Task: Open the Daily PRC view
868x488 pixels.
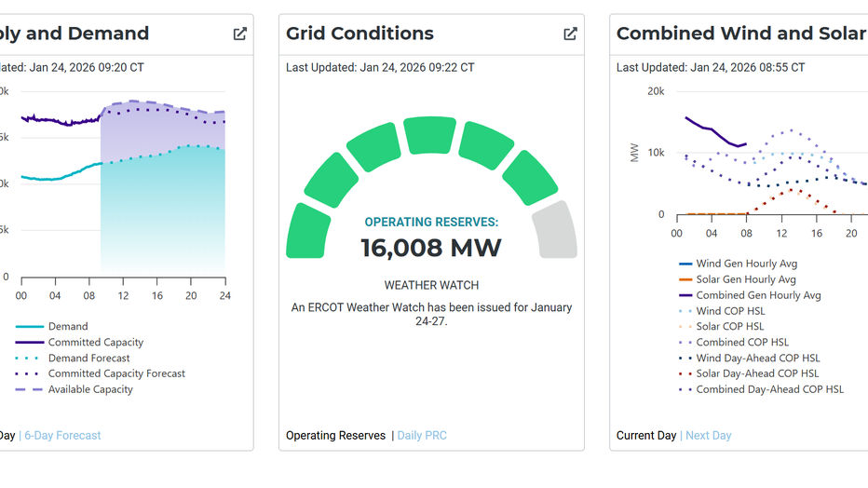Action: pos(422,435)
